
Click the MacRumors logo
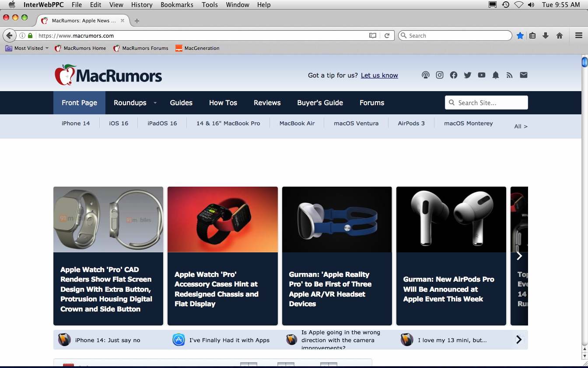pyautogui.click(x=108, y=75)
